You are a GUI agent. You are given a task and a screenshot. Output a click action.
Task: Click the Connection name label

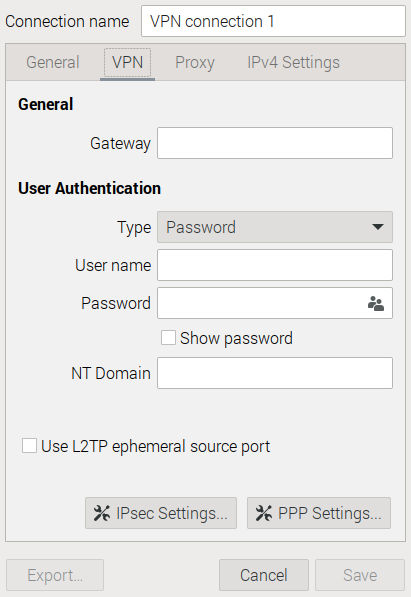(x=67, y=21)
